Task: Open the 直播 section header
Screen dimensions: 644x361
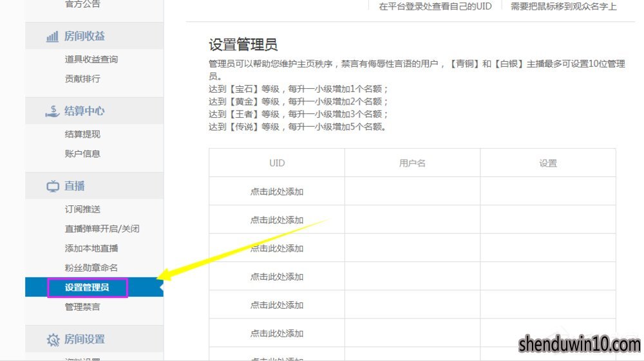Action: pos(94,186)
